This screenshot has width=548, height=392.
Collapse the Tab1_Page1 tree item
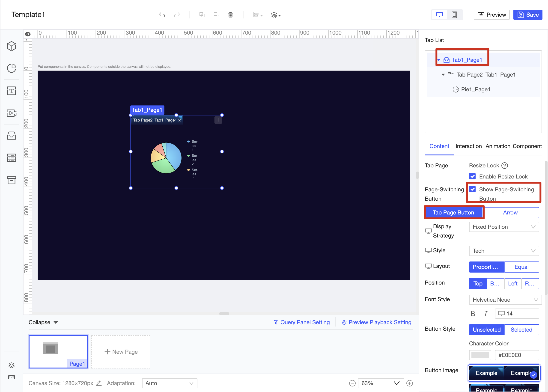tap(439, 60)
